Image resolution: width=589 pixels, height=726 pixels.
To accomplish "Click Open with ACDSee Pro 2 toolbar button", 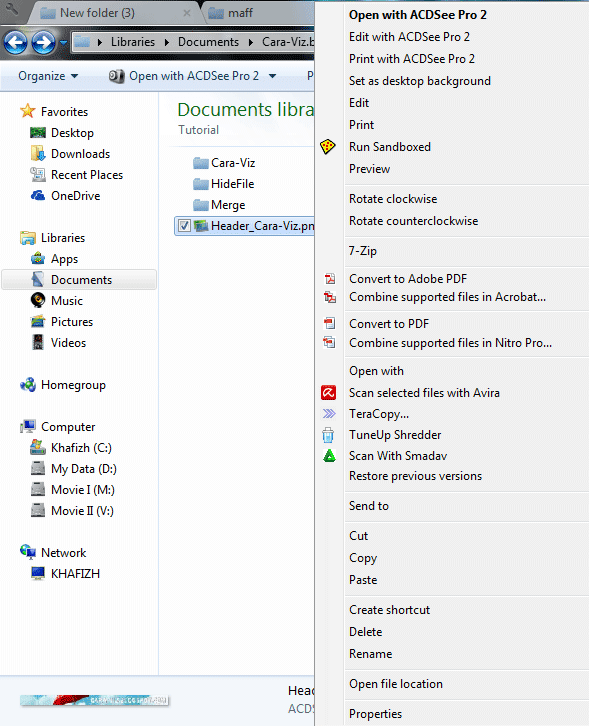I will [x=184, y=76].
